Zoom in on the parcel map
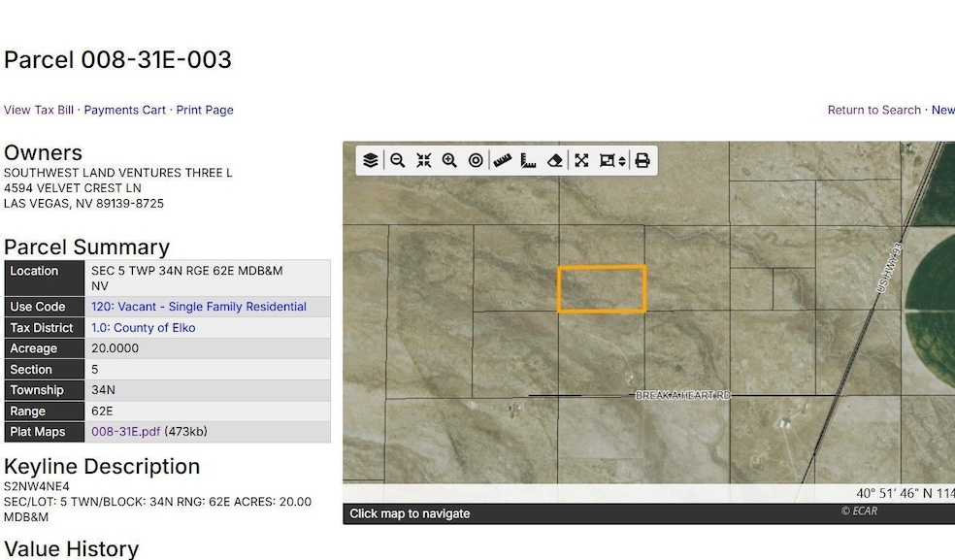The image size is (955, 560). coord(449,161)
